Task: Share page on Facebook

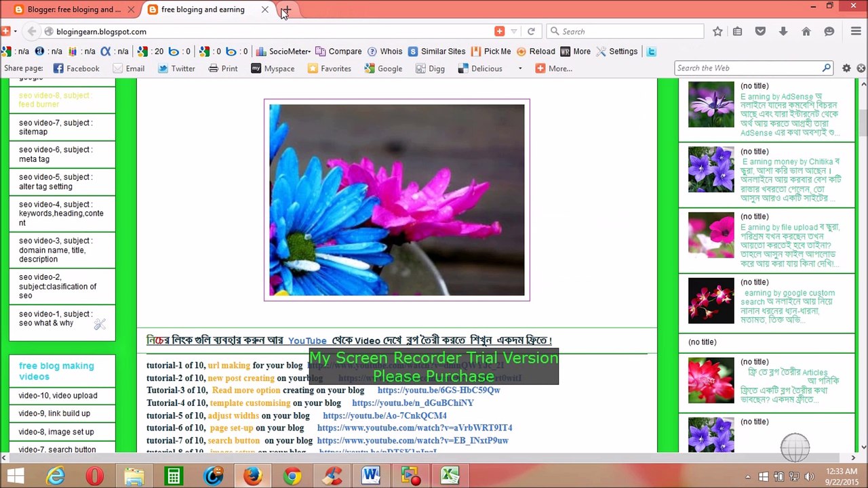Action: 77,68
